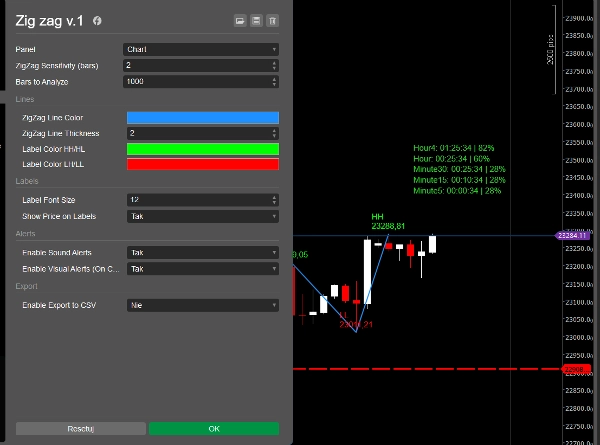Click the green Label Color HH/HL swatch
This screenshot has height=445, width=600.
coord(201,149)
